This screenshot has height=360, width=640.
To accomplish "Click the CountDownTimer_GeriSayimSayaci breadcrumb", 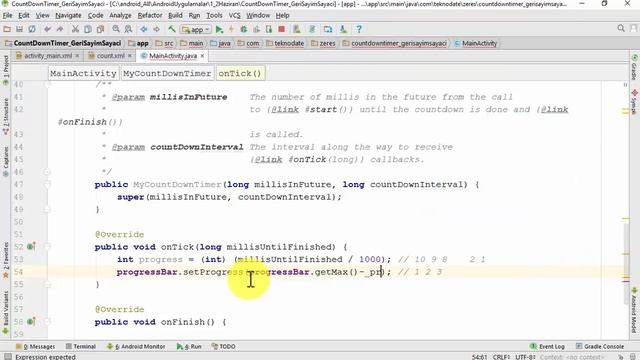I will [x=63, y=43].
